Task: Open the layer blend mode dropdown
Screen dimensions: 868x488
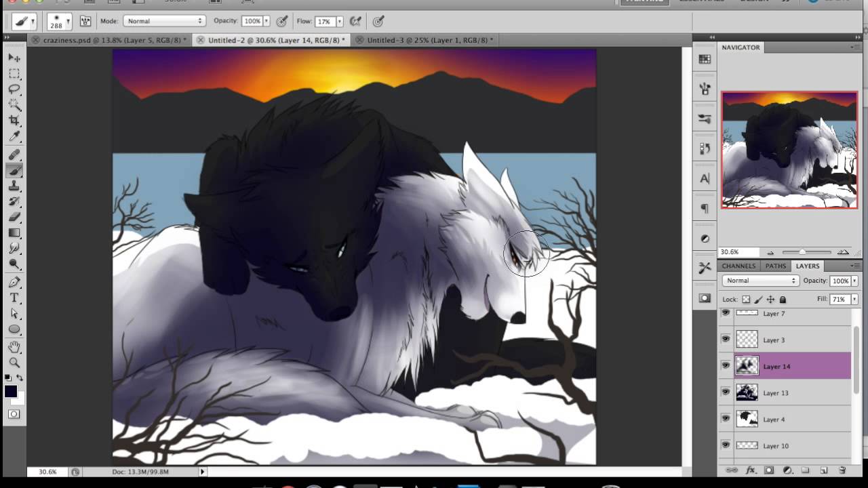Action: (x=759, y=281)
